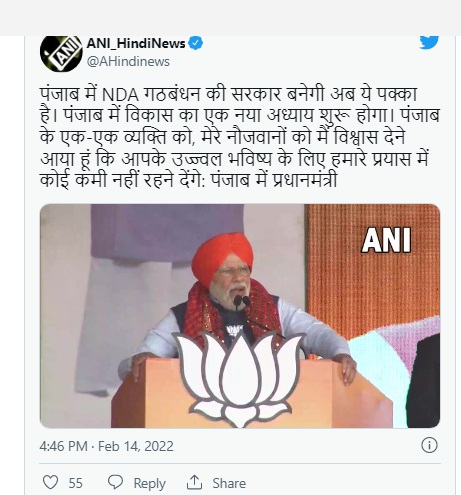461x495 pixels.
Task: Click the Share label
Action: pyautogui.click(x=229, y=483)
